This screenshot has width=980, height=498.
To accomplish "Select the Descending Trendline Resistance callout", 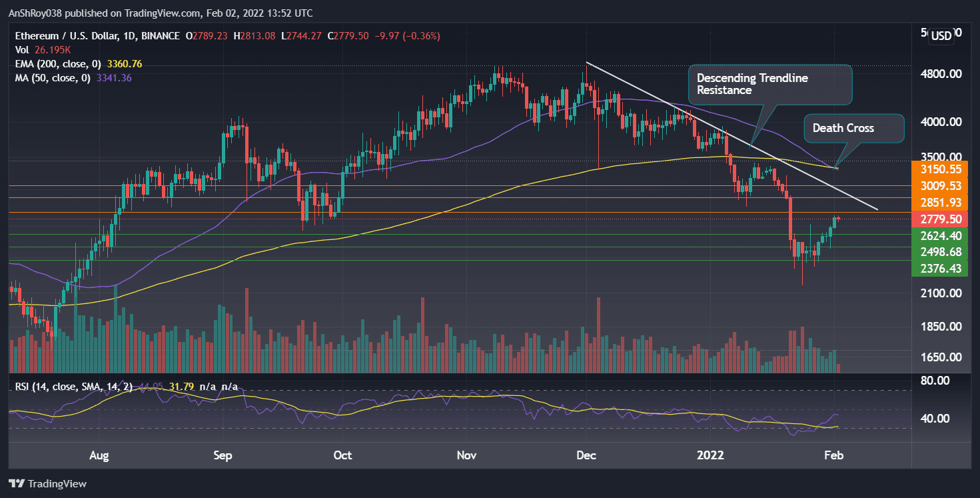I will (x=769, y=84).
